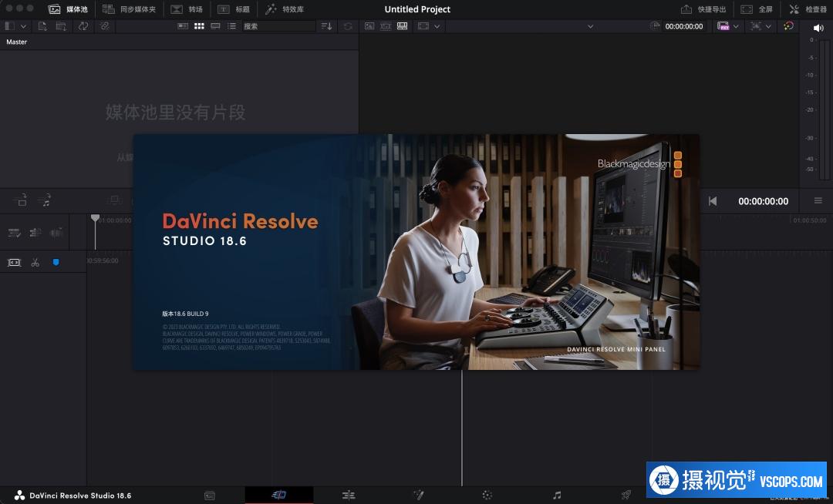Image resolution: width=833 pixels, height=504 pixels.
Task: Click the 快捷导出 quick export button
Action: (x=703, y=9)
